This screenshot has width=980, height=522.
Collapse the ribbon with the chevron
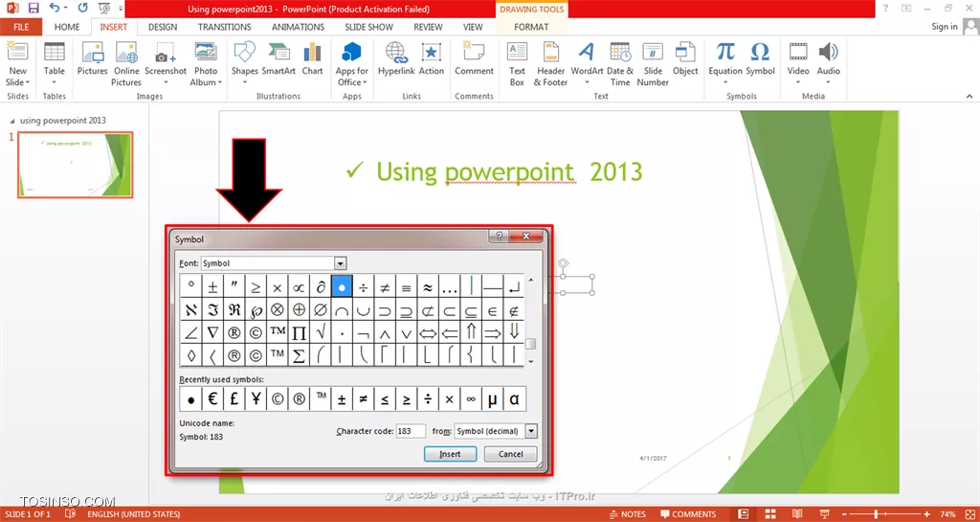[969, 97]
